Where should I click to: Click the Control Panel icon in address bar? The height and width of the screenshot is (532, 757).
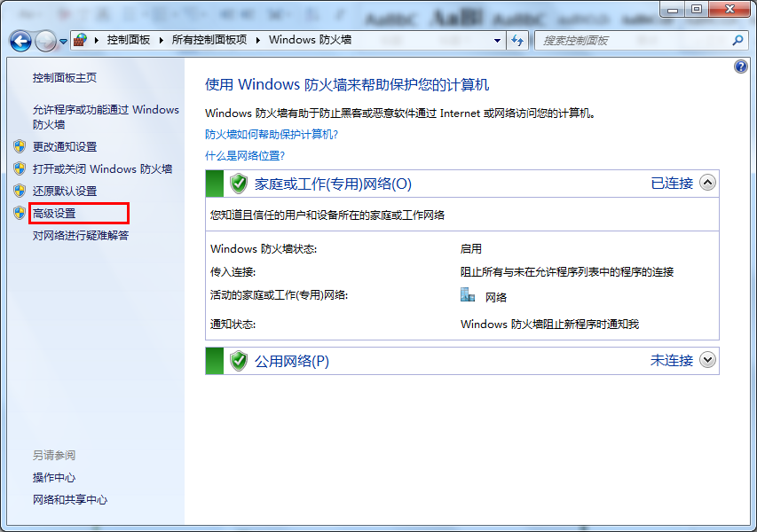[x=80, y=40]
